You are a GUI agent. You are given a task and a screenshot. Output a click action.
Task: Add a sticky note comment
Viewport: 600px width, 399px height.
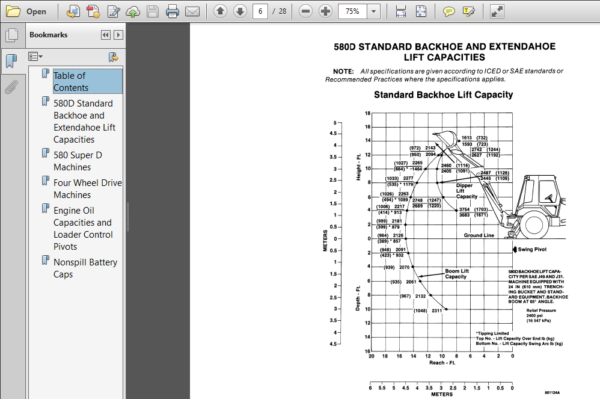tap(448, 11)
